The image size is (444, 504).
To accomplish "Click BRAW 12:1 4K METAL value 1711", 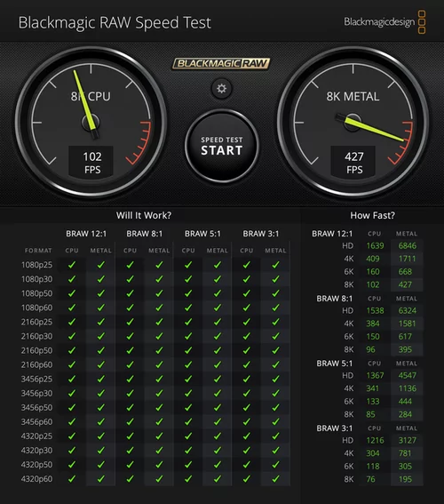I will coord(407,259).
